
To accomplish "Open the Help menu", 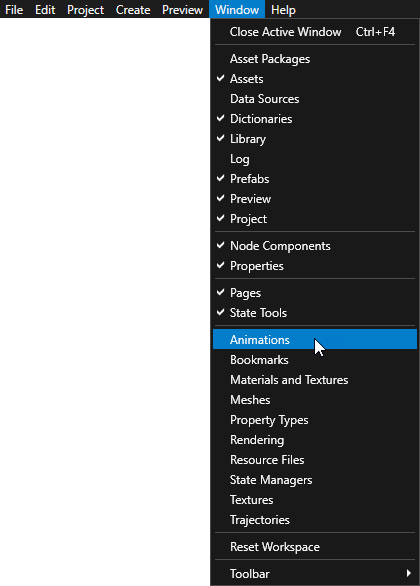I will pyautogui.click(x=283, y=9).
